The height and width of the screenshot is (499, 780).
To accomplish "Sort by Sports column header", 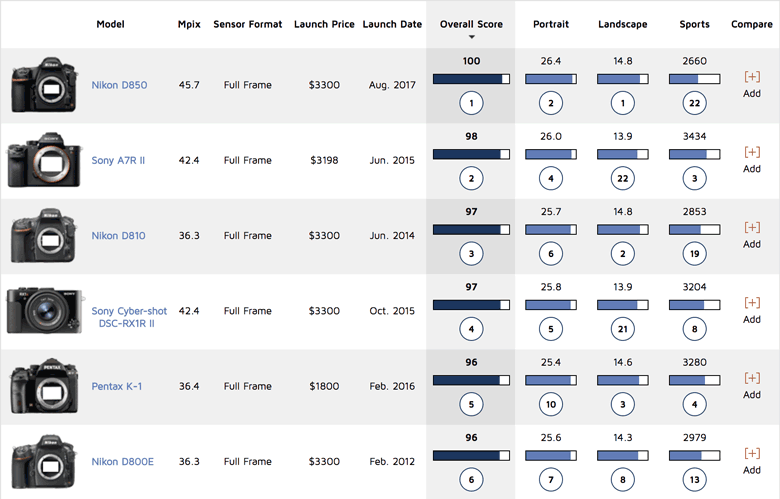I will (694, 24).
